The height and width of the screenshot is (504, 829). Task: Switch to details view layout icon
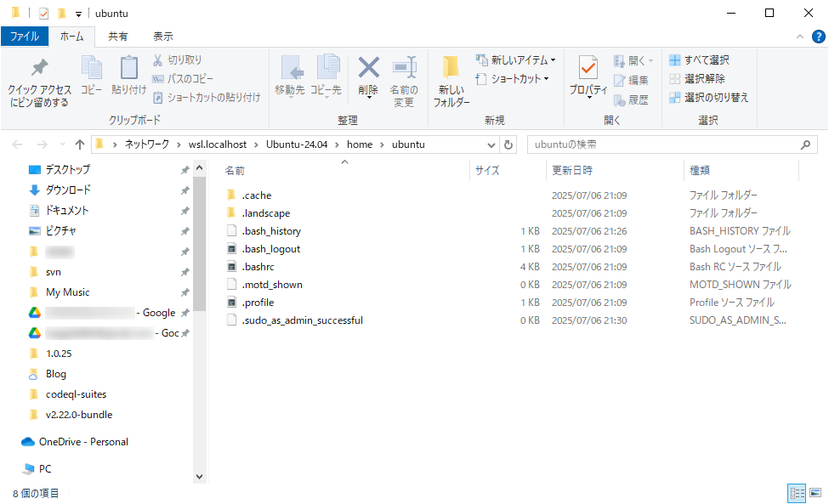point(798,494)
